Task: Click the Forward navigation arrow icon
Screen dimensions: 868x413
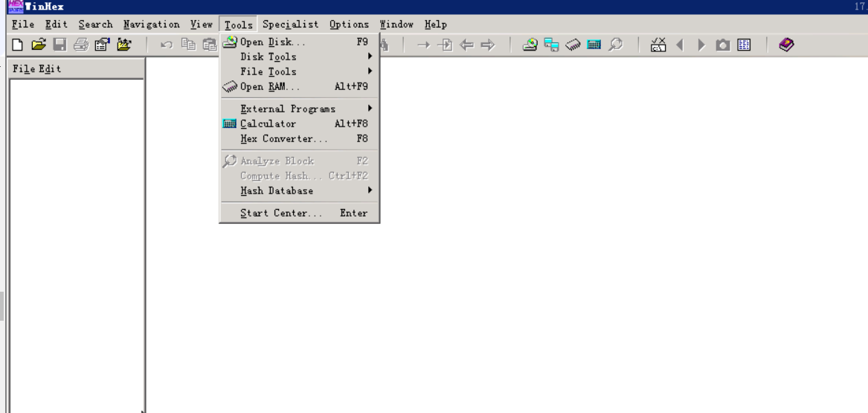Action: [x=488, y=45]
